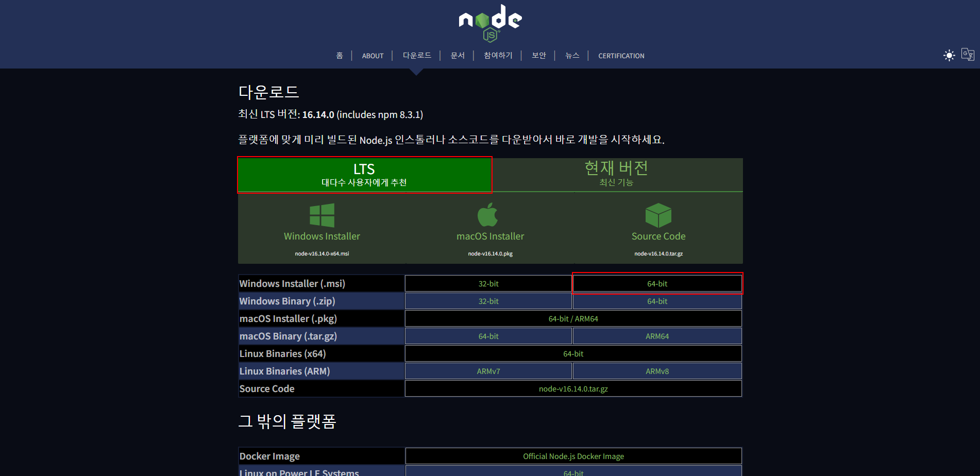Click node-v16.14.0.tar.gz in Source Code row
The image size is (980, 476).
[x=573, y=389]
